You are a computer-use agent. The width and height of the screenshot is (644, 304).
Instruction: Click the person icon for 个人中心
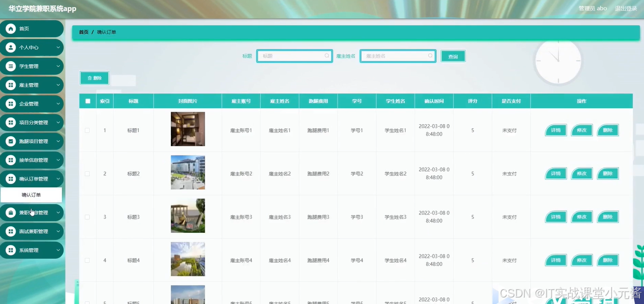tap(11, 48)
